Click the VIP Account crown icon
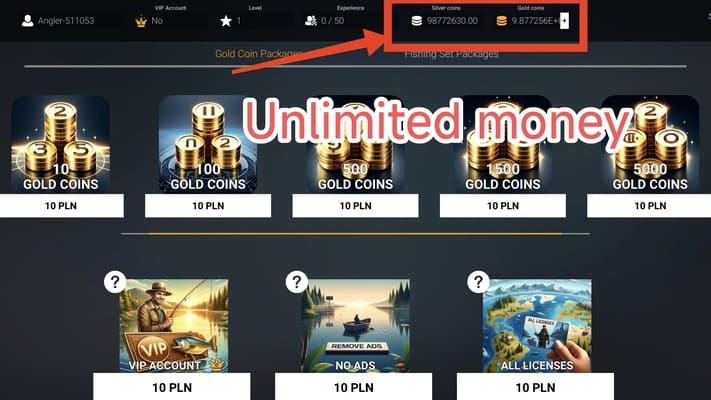Screen dimensions: 711x400 (141, 21)
